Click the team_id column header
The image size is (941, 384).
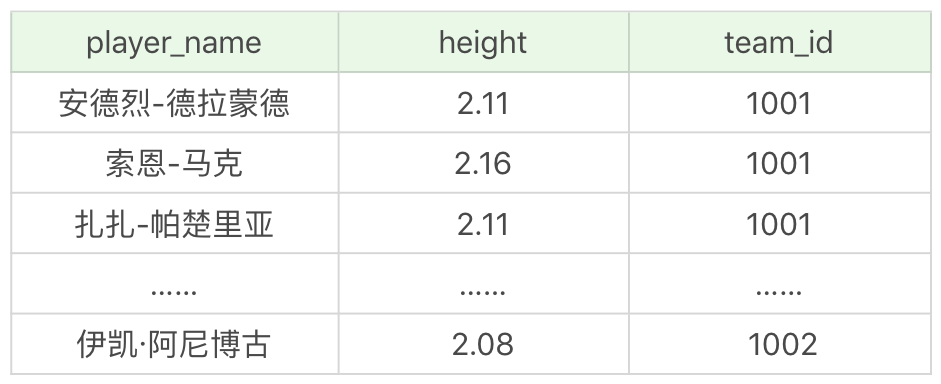coord(779,43)
